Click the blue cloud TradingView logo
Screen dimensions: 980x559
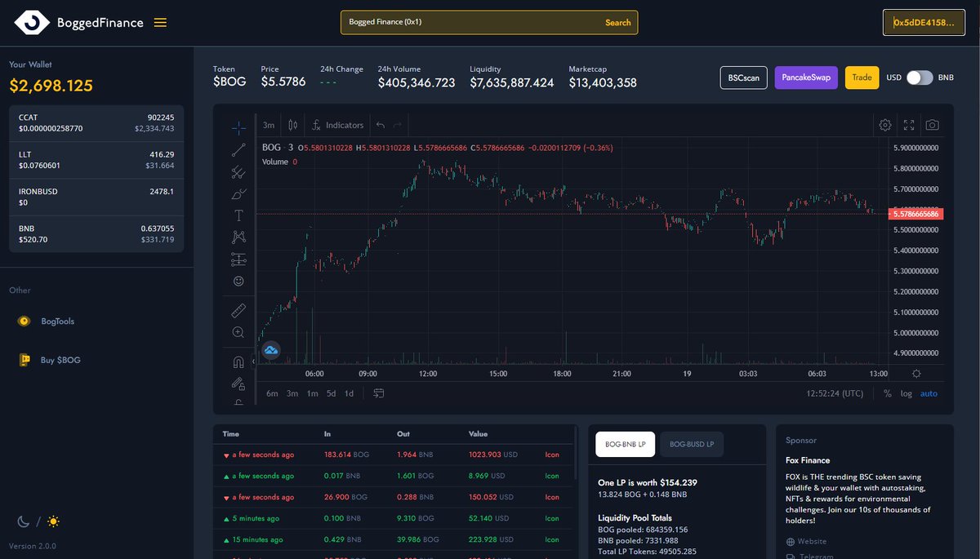pyautogui.click(x=271, y=350)
